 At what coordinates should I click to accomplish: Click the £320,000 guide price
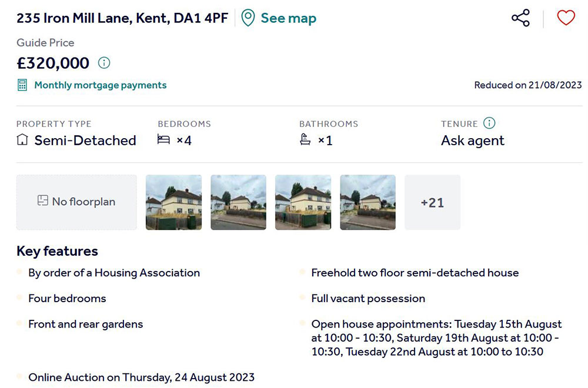(53, 63)
